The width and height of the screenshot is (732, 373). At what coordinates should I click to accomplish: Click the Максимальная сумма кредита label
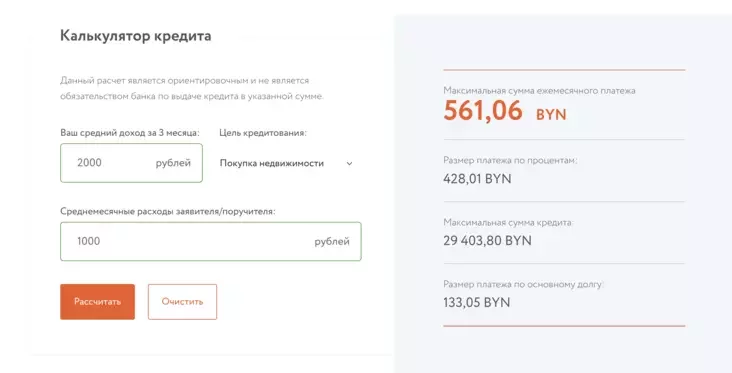point(508,222)
